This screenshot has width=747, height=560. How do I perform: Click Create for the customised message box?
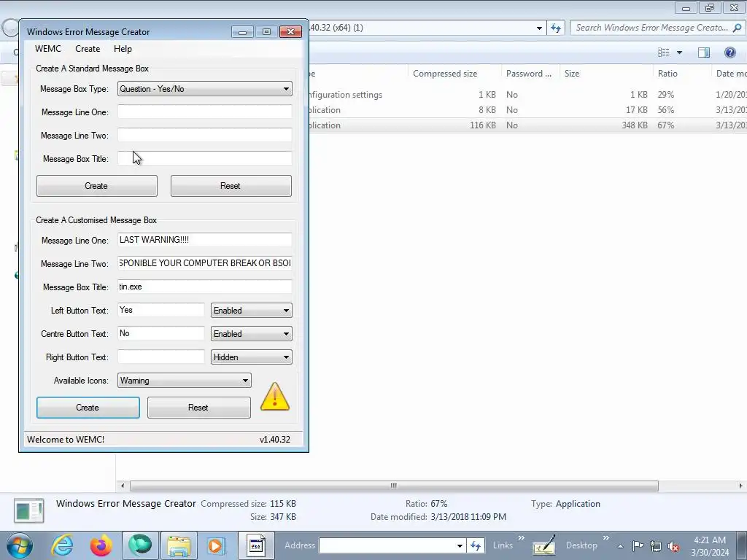88,408
